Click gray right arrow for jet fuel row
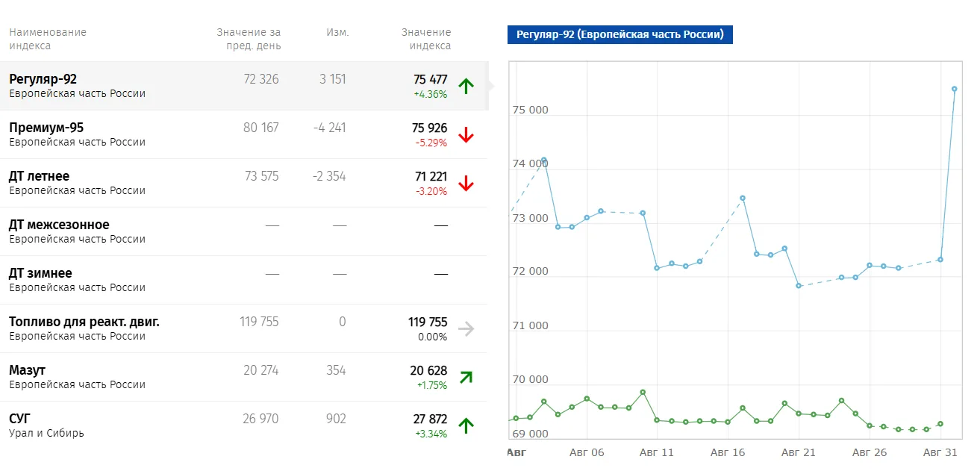The width and height of the screenshot is (980, 471). [x=466, y=328]
